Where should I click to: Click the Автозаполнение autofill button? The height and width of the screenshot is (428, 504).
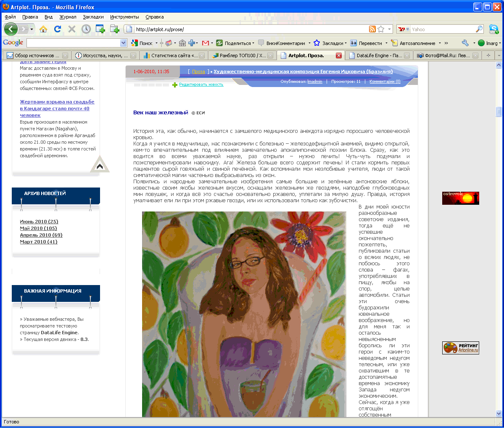(x=413, y=43)
